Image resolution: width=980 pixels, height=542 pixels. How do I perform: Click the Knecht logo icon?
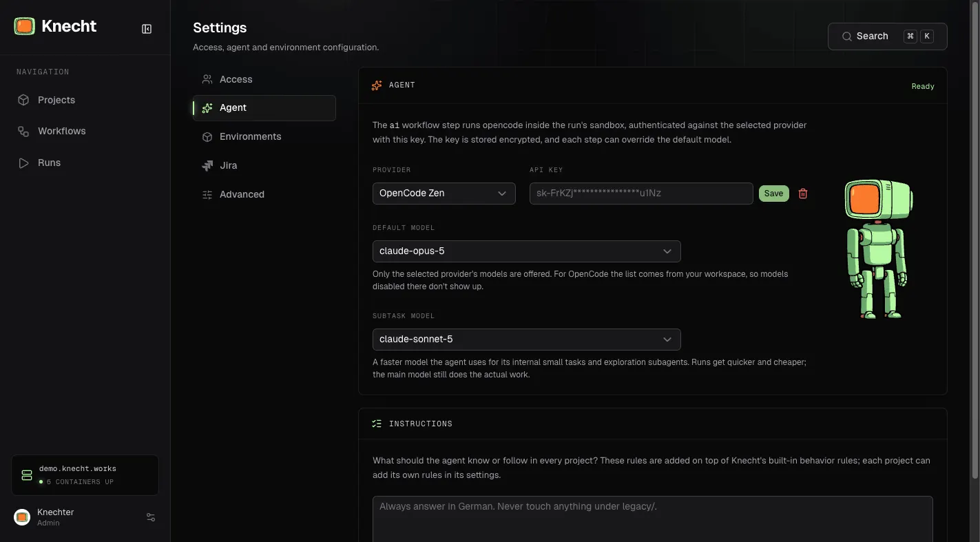tap(24, 27)
